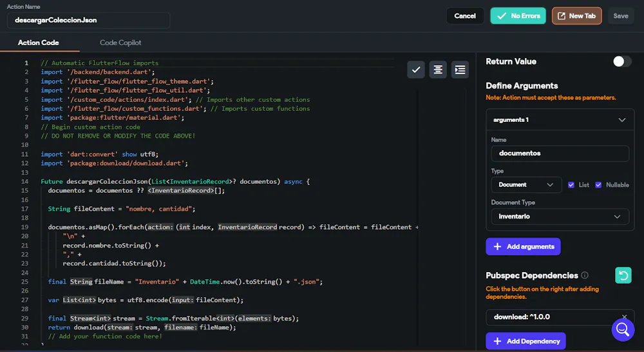
Task: Click the Add arguments button
Action: [x=523, y=246]
